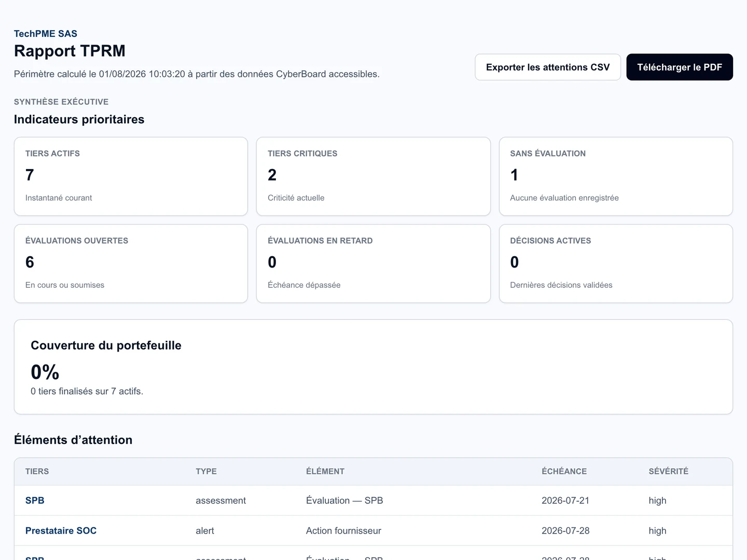Click the high severity in the 2026-07-21 row
This screenshot has width=747, height=560.
coord(657,500)
